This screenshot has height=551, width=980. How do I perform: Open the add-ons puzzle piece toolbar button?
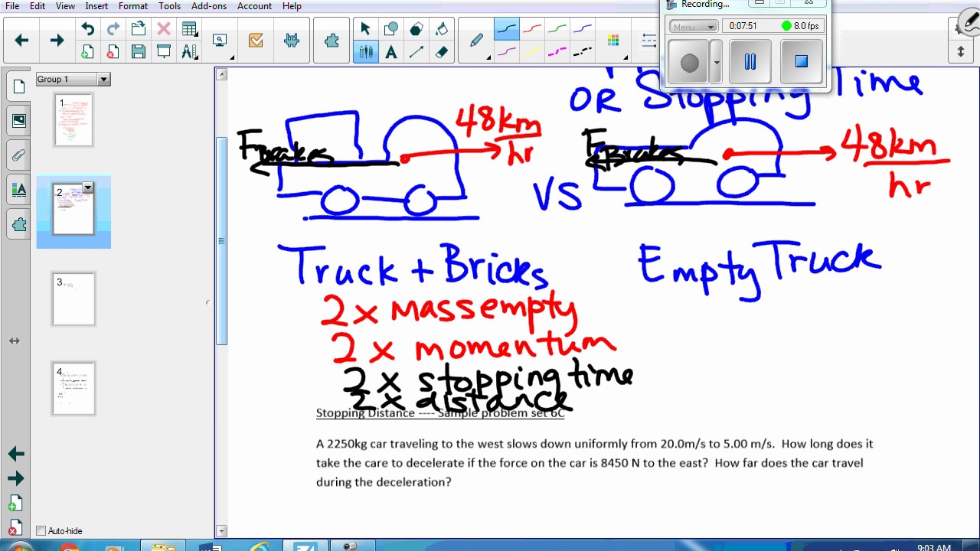[x=332, y=41]
